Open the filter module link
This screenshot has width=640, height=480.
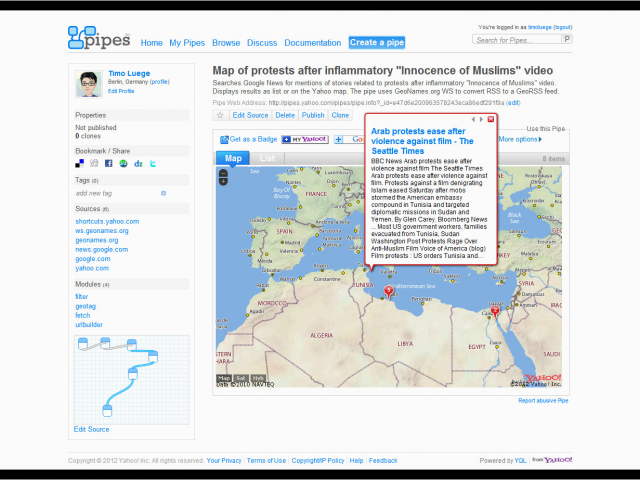click(81, 297)
